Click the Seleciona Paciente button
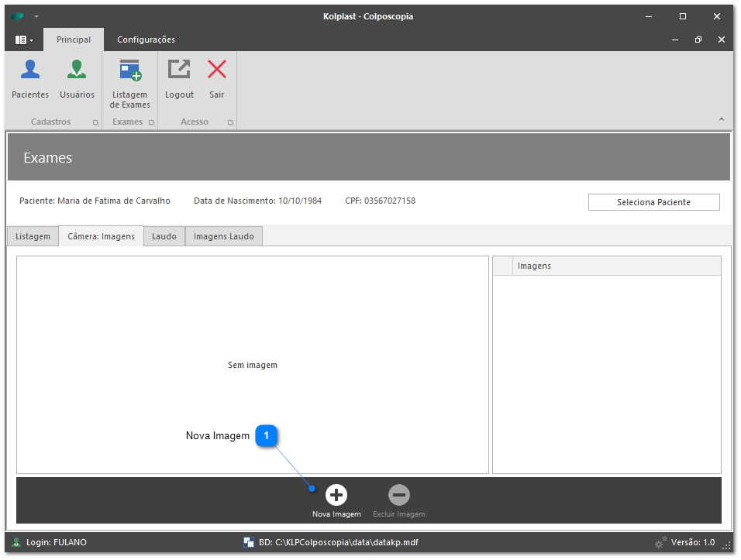This screenshot has width=741, height=560. (x=653, y=202)
